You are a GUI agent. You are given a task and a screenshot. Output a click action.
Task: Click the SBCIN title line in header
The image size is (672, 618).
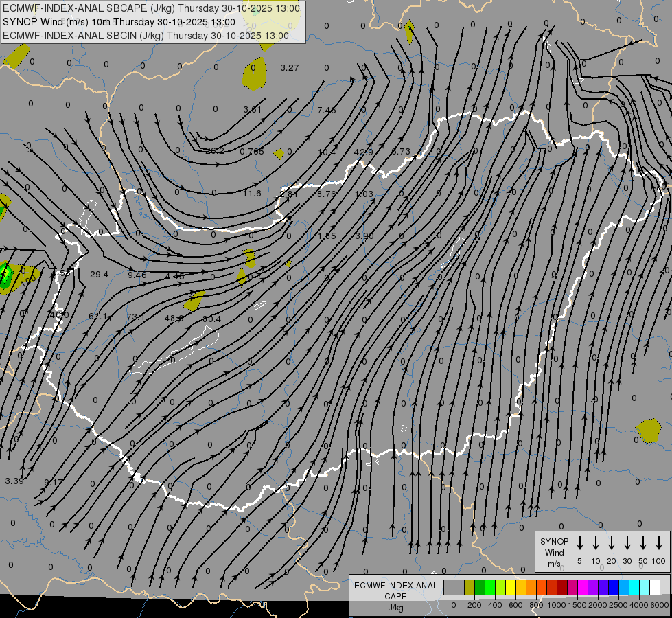pyautogui.click(x=146, y=36)
